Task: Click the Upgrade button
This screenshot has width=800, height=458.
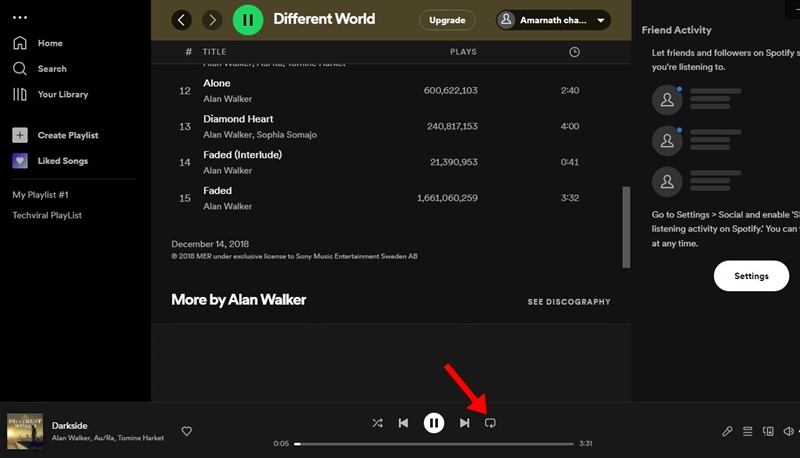Action: [x=447, y=20]
